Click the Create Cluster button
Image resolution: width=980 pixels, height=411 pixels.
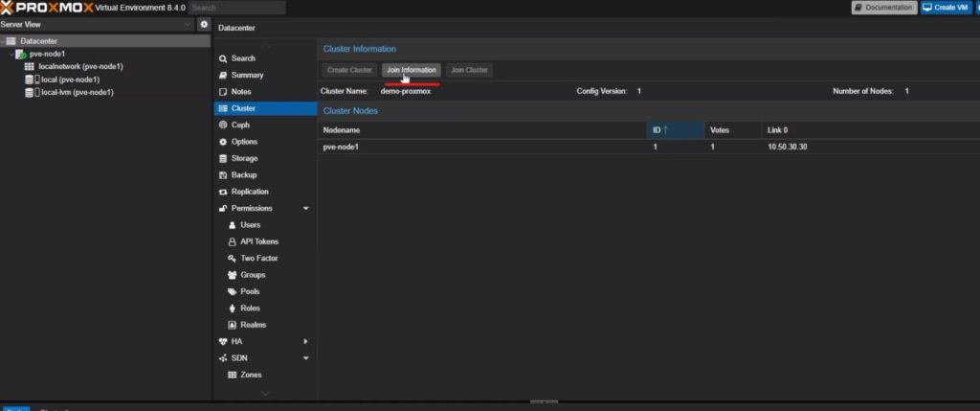[349, 70]
